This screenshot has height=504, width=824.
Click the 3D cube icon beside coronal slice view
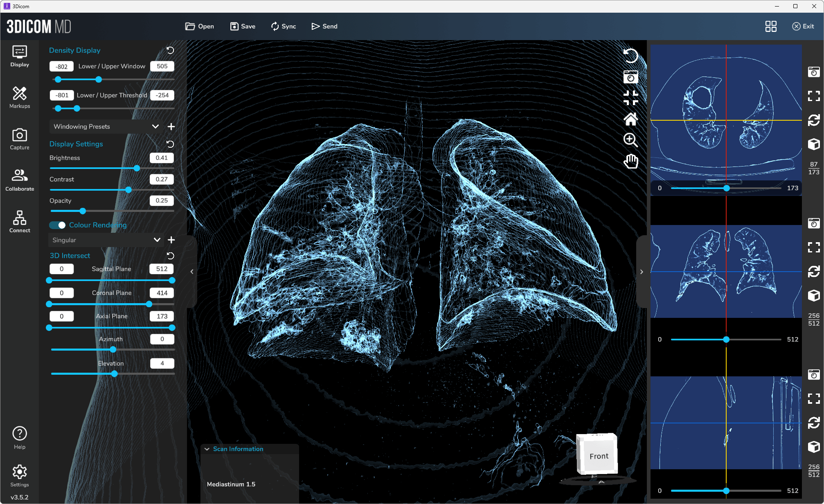point(814,295)
